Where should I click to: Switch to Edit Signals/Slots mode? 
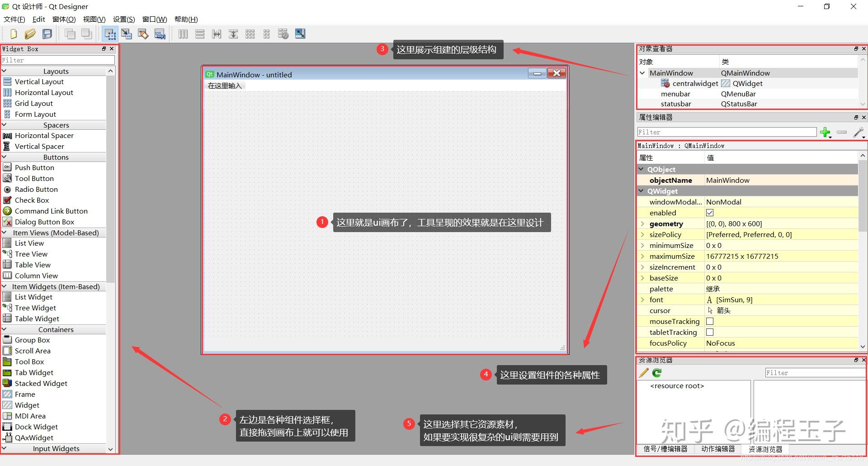pos(127,34)
